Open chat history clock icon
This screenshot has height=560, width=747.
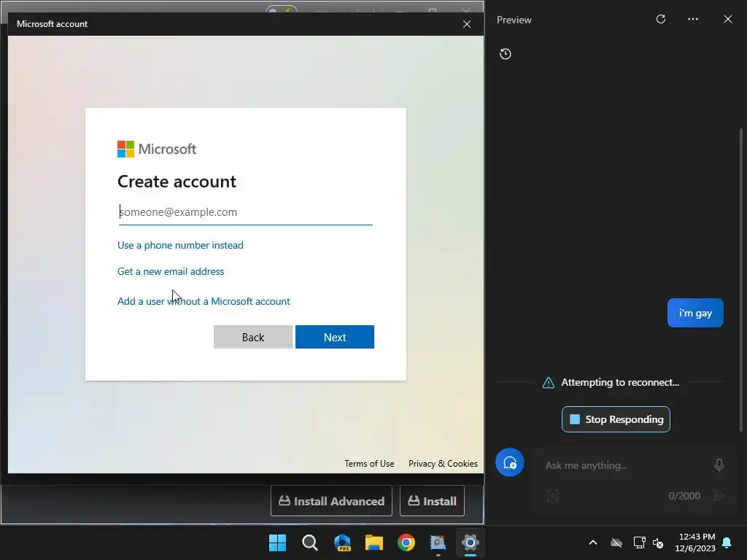tap(506, 54)
